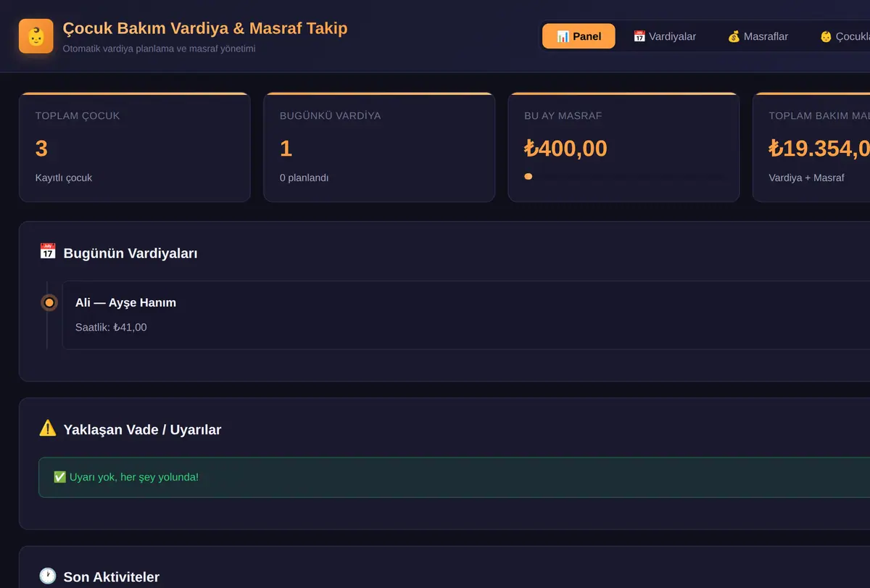Click the '0 planlandı' text
This screenshot has width=870, height=588.
coord(304,178)
